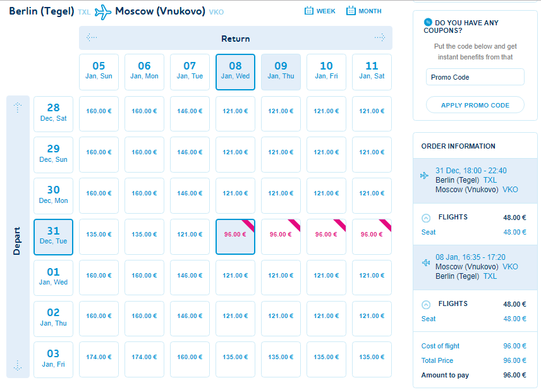
Task: Click the airplane icon between airports
Action: (x=103, y=12)
